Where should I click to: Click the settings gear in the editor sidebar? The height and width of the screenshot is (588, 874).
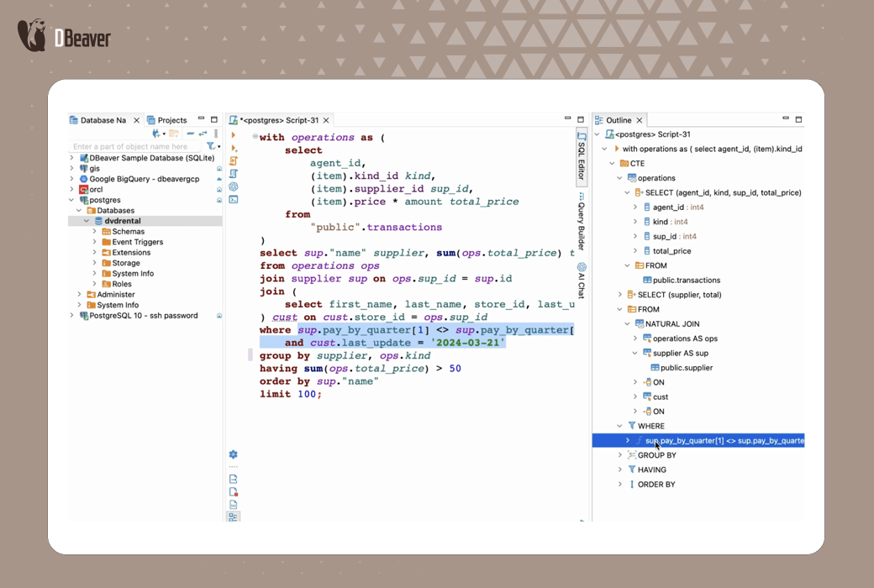[x=233, y=454]
